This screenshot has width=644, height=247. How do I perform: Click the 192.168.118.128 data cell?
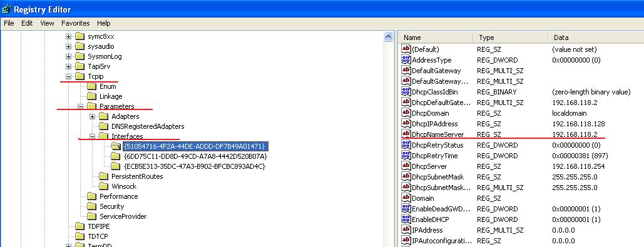(578, 124)
